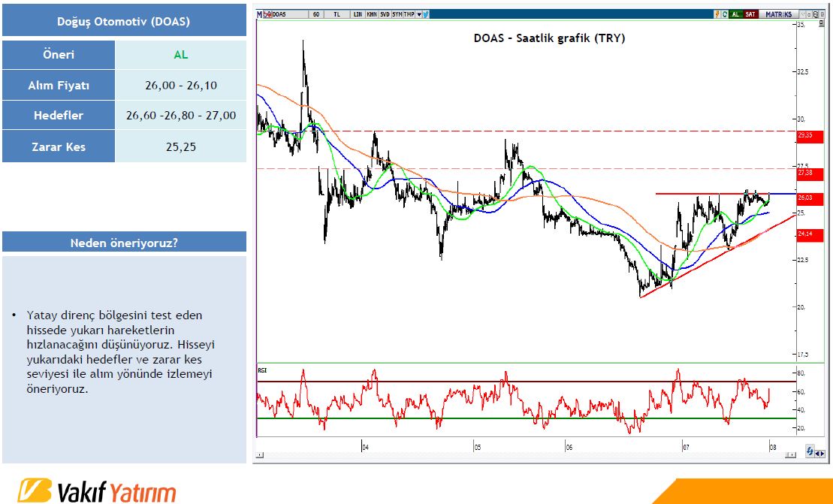Click the Neden öneriyoruz? header
This screenshot has width=833, height=504.
[124, 243]
